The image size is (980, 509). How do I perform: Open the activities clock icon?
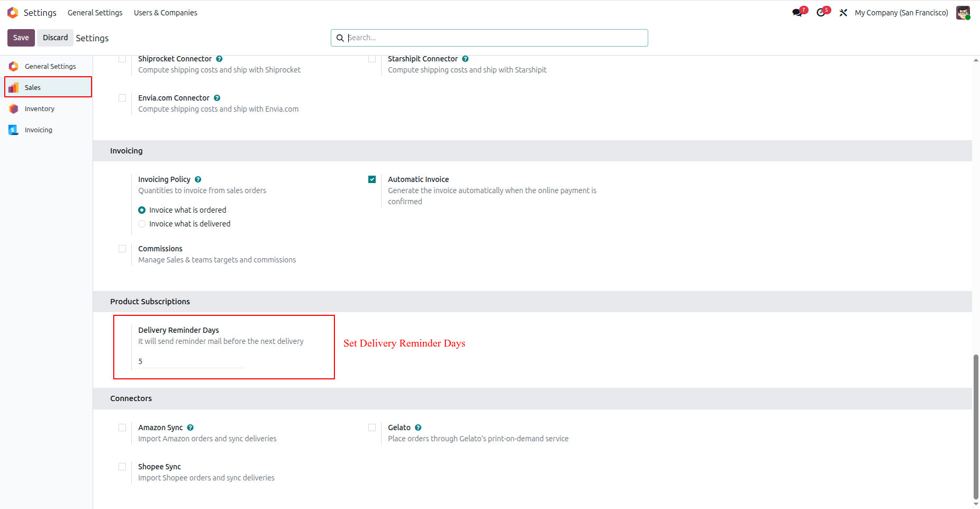click(821, 13)
